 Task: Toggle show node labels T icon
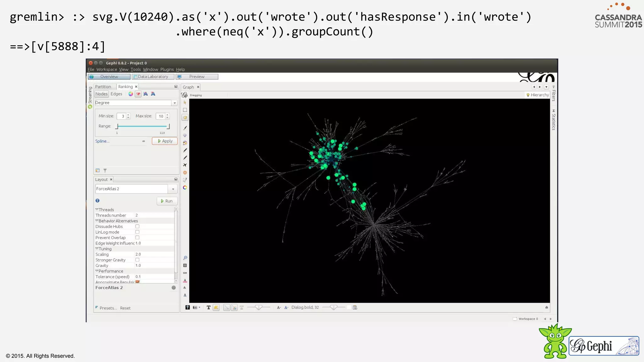tap(208, 308)
